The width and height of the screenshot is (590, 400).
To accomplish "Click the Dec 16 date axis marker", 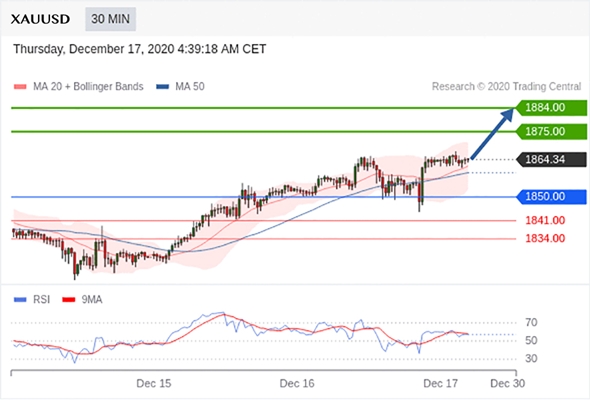I will click(297, 383).
